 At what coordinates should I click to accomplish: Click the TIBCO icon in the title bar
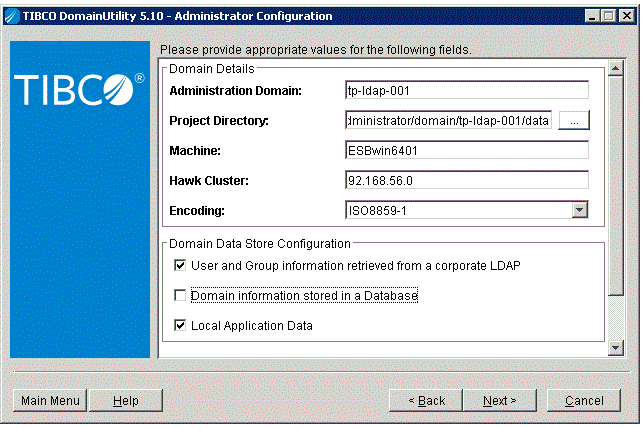[x=12, y=16]
